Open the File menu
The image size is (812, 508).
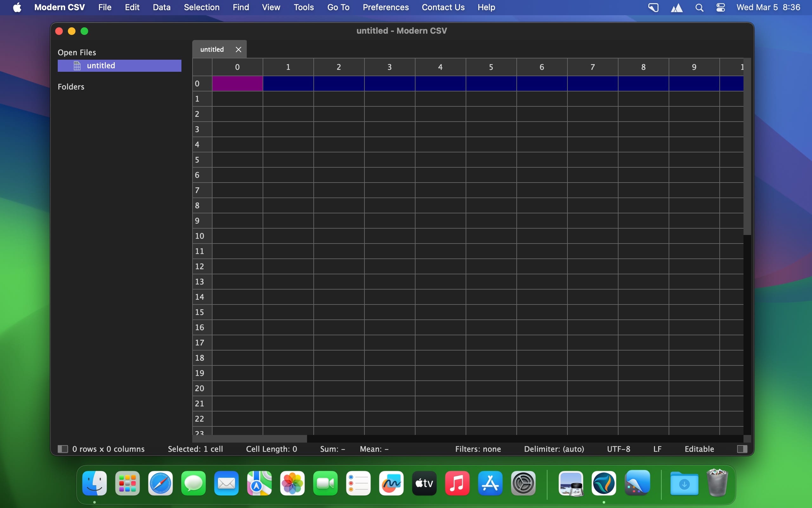105,7
